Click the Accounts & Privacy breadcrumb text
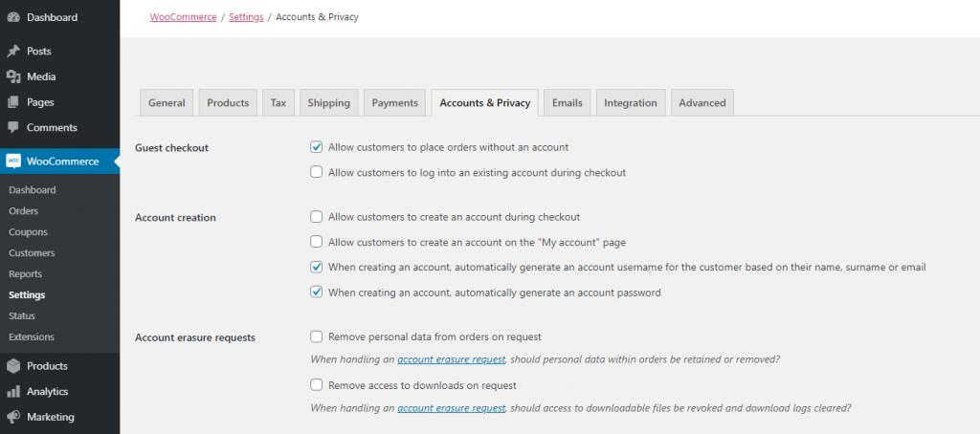 317,17
